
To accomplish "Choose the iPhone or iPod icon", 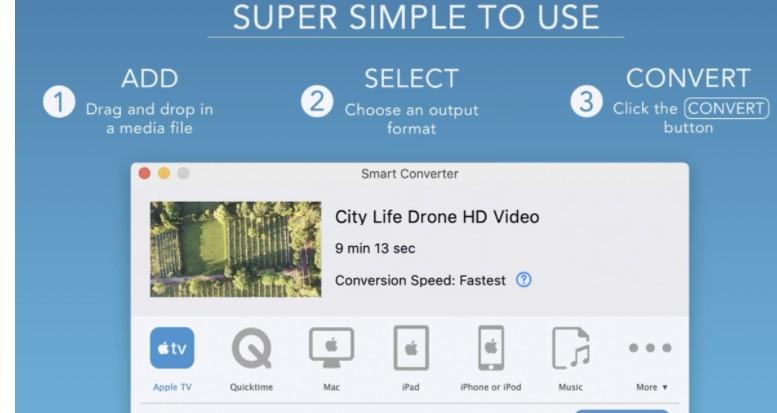I will pyautogui.click(x=491, y=348).
